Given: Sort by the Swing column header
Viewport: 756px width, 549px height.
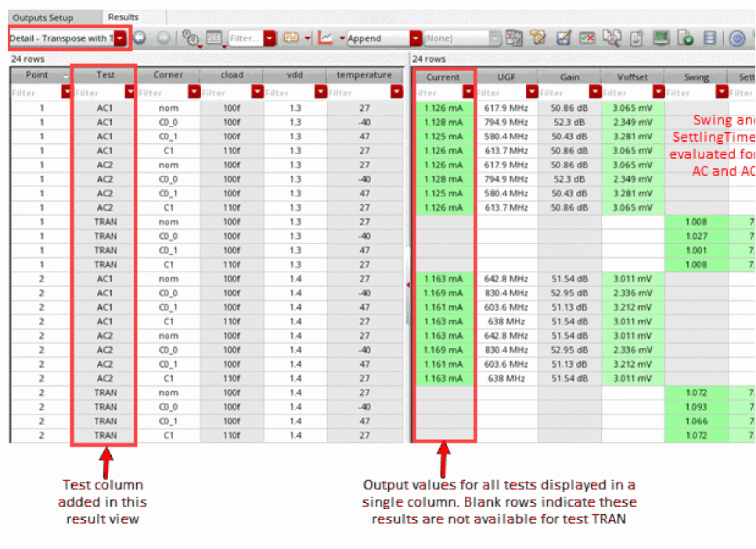Looking at the screenshot, I should pyautogui.click(x=697, y=77).
